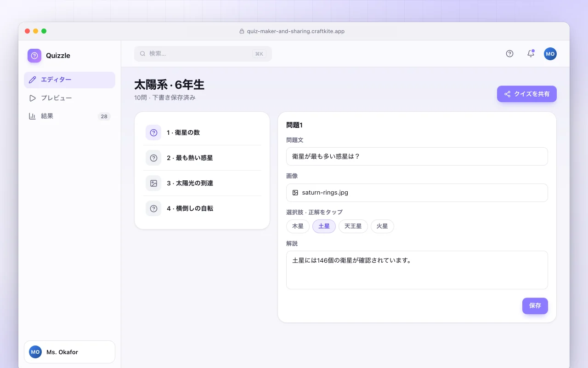Image resolution: width=588 pixels, height=368 pixels.
Task: Select 天王星 as the correct answer
Action: point(353,226)
